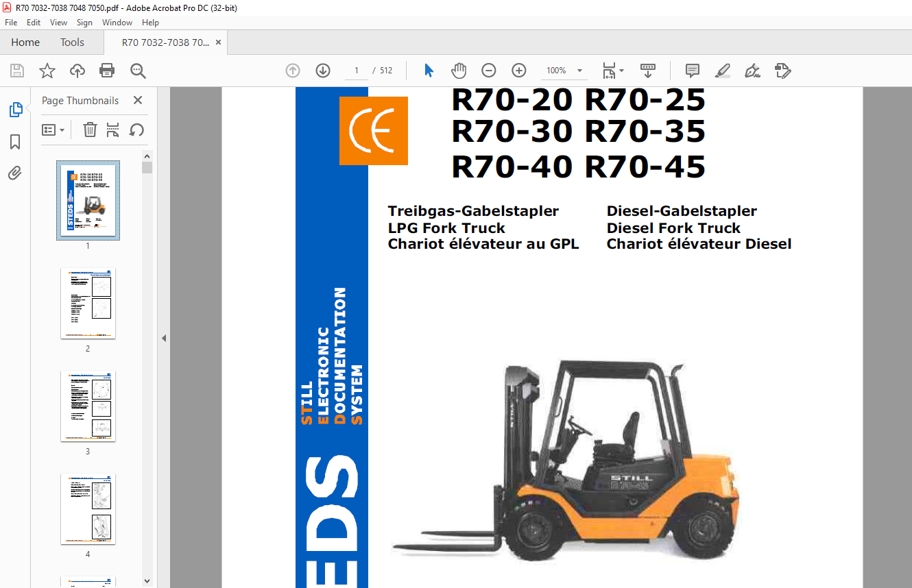Select the arrow Selection tool
This screenshot has width=912, height=588.
pyautogui.click(x=429, y=71)
